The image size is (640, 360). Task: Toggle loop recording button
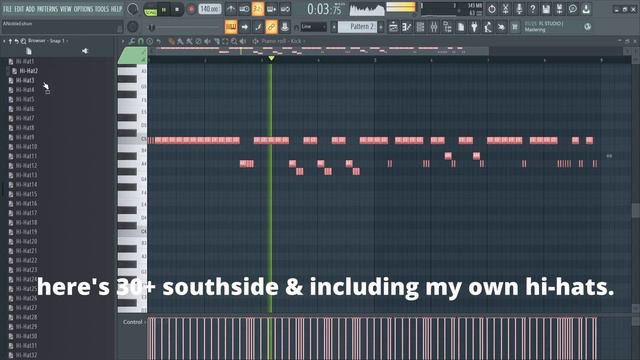[285, 9]
